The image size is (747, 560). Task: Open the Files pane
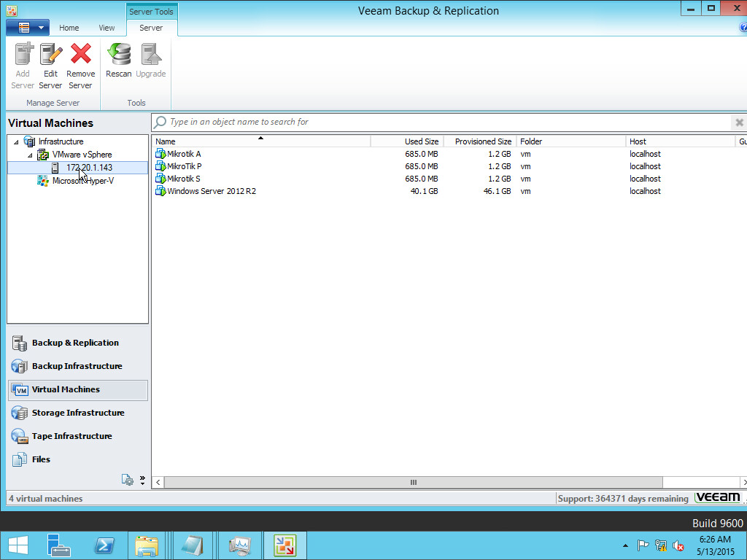pyautogui.click(x=78, y=459)
